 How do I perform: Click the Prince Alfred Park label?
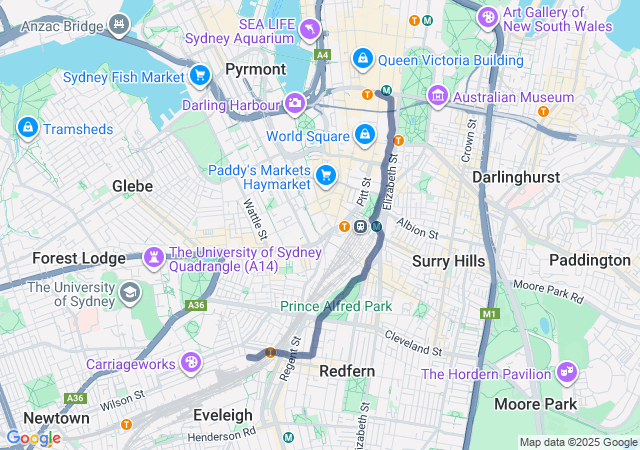pyautogui.click(x=336, y=306)
